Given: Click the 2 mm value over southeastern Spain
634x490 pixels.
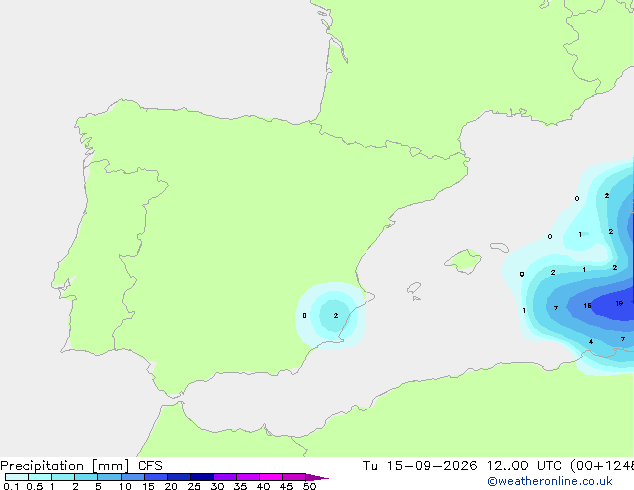Looking at the screenshot, I should 336,315.
